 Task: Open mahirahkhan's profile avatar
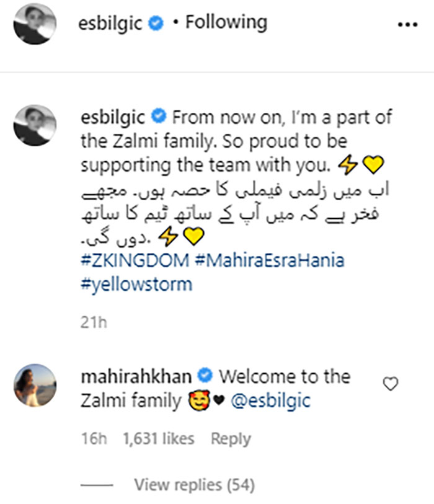coord(35,385)
